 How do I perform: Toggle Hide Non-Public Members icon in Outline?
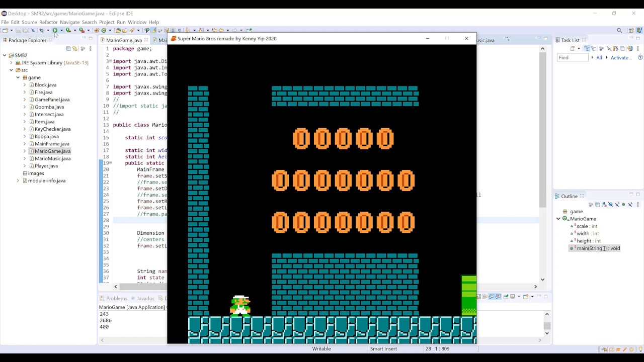[623, 204]
